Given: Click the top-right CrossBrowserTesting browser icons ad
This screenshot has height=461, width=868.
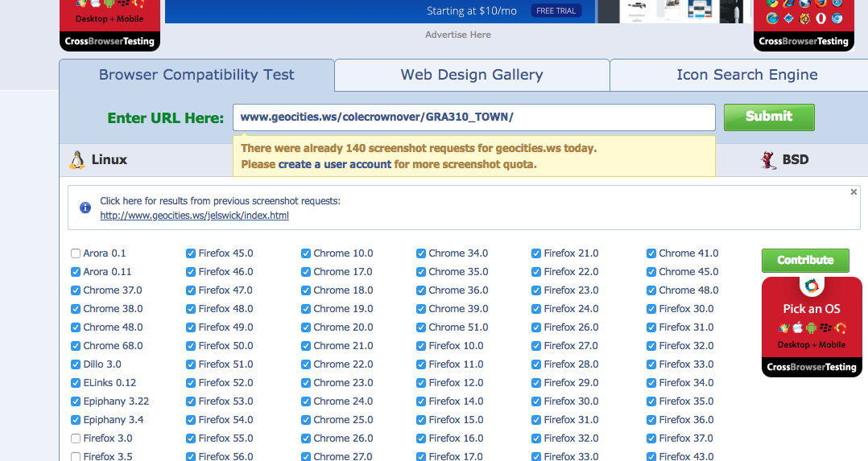Looking at the screenshot, I should (804, 26).
